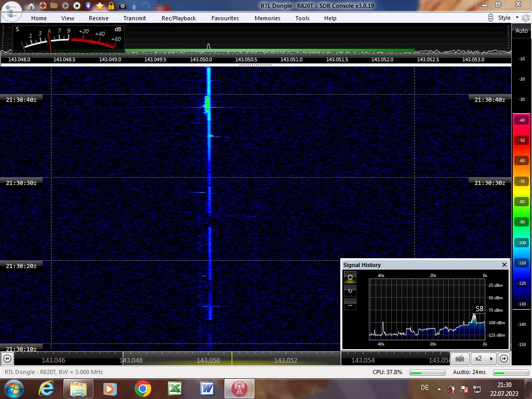Click the padlock lock icon
This screenshot has height=399, width=532.
(x=111, y=6)
